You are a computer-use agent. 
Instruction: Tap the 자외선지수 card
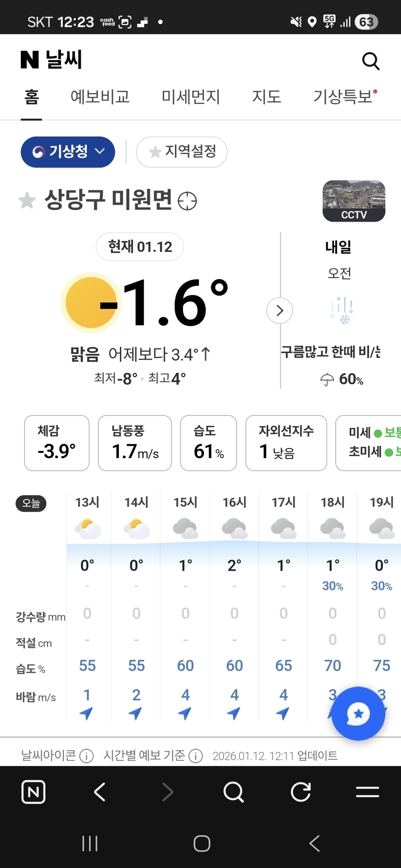[x=286, y=443]
